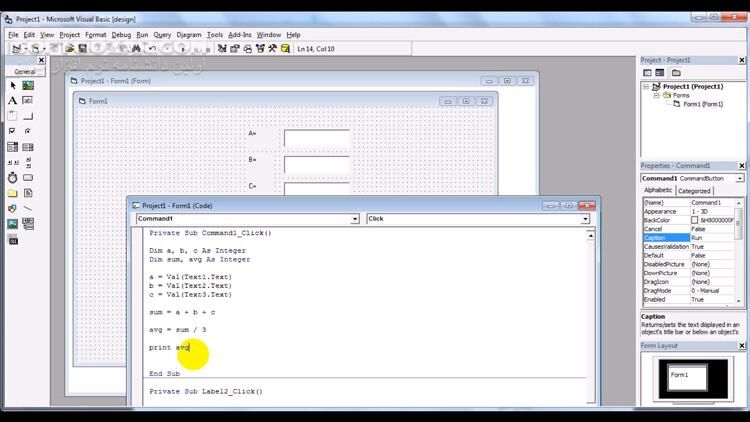The height and width of the screenshot is (422, 750).
Task: Click the BackColor property color swatch
Action: click(695, 220)
